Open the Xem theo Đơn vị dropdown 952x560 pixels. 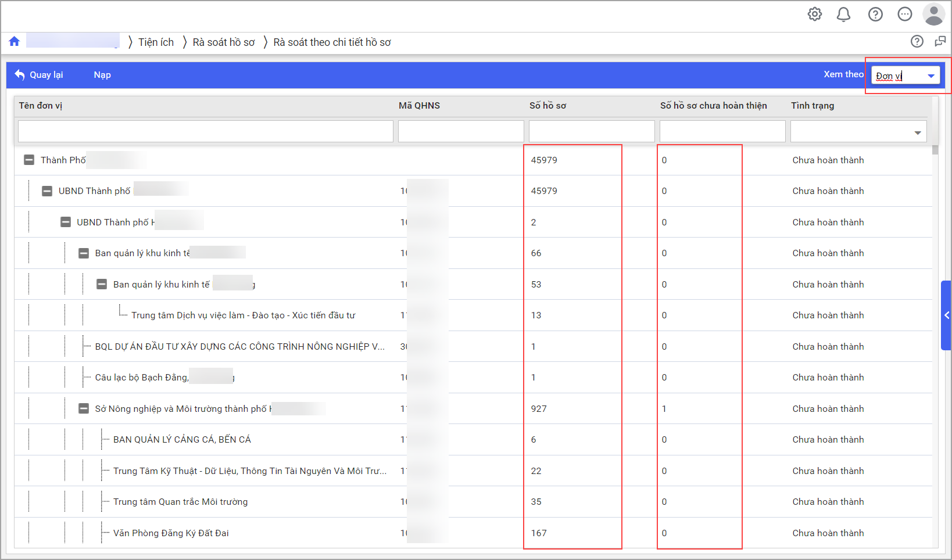click(906, 76)
